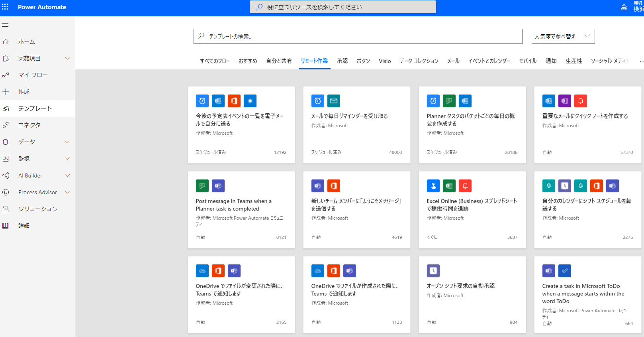Viewport: 644px width, 337px height.
Task: Click the コネクタ connector icon in sidebar
Action: tap(6, 125)
